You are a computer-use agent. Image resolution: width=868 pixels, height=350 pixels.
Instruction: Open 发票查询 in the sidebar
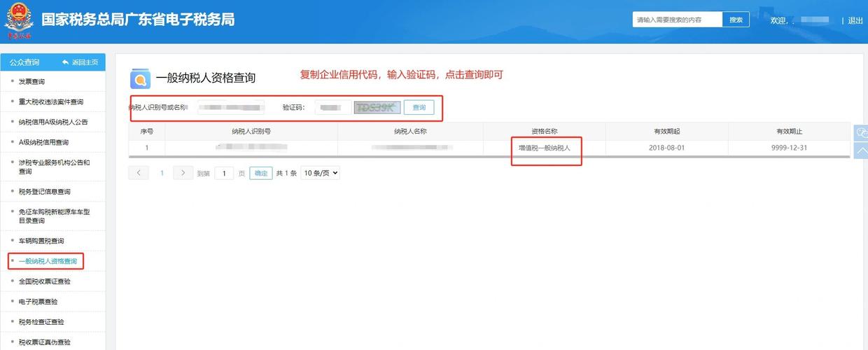pos(32,82)
